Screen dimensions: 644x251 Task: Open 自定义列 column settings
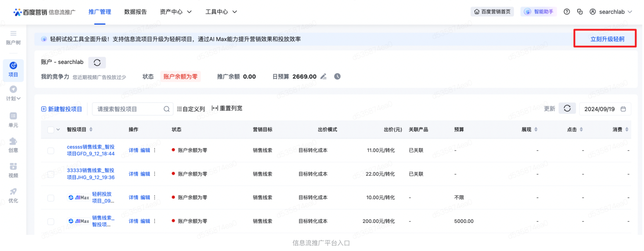tap(191, 109)
